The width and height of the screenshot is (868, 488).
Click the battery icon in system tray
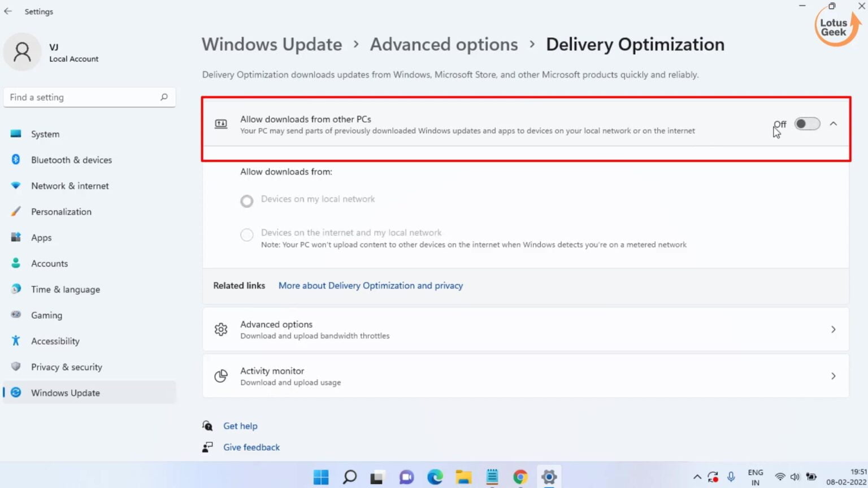coord(811,477)
